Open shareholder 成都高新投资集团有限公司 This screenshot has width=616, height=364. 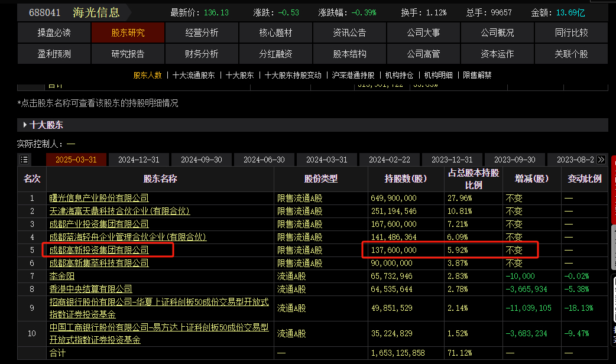[99, 250]
